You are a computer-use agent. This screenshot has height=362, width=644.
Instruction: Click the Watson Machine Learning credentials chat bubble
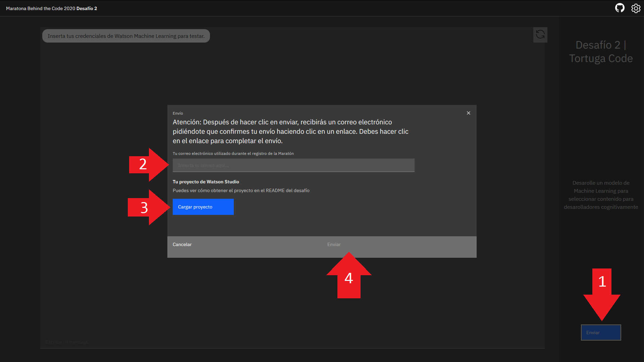tap(126, 36)
